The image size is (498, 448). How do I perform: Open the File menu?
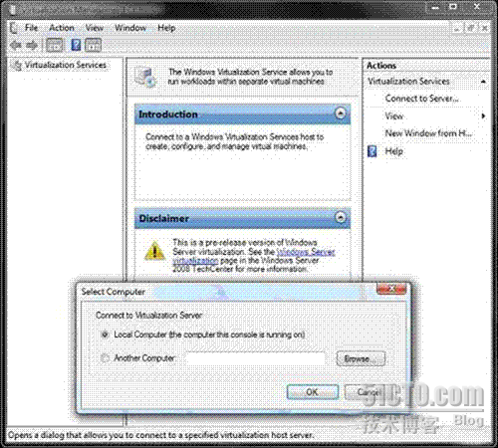[31, 28]
